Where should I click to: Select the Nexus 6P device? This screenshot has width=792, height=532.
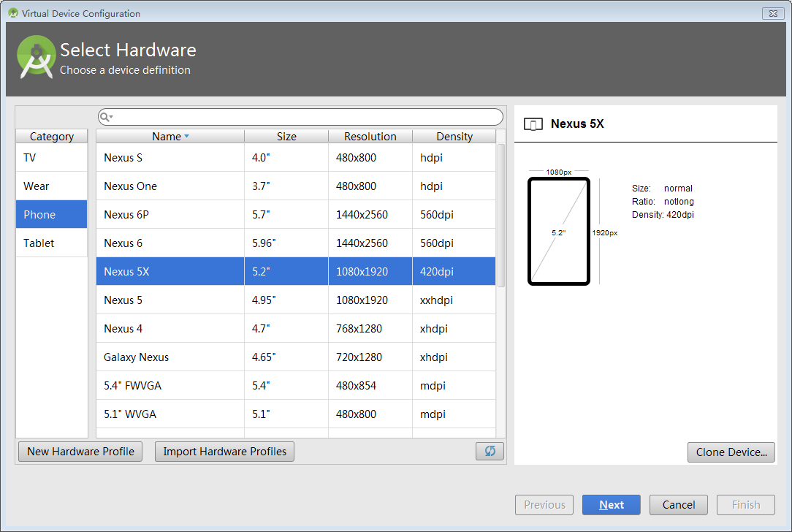click(x=170, y=214)
